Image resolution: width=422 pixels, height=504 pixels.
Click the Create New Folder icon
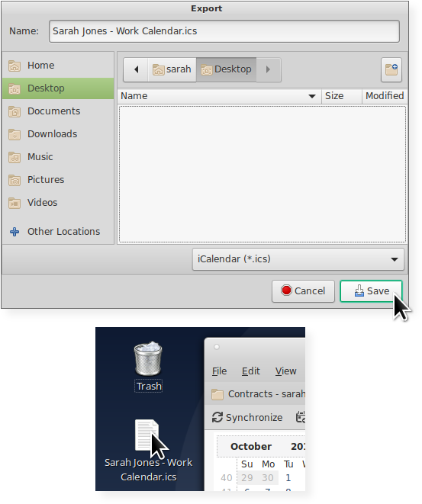point(391,69)
